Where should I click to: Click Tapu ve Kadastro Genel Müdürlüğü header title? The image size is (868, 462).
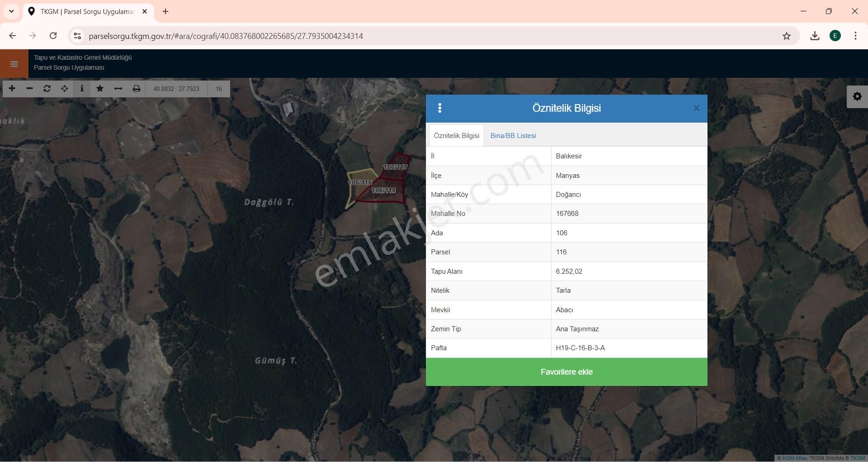point(83,57)
